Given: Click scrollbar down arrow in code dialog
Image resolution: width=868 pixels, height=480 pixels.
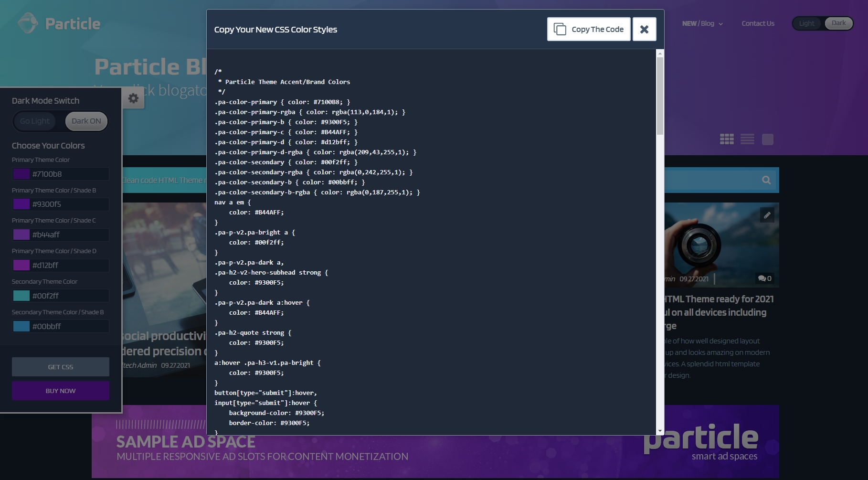Looking at the screenshot, I should pyautogui.click(x=660, y=431).
